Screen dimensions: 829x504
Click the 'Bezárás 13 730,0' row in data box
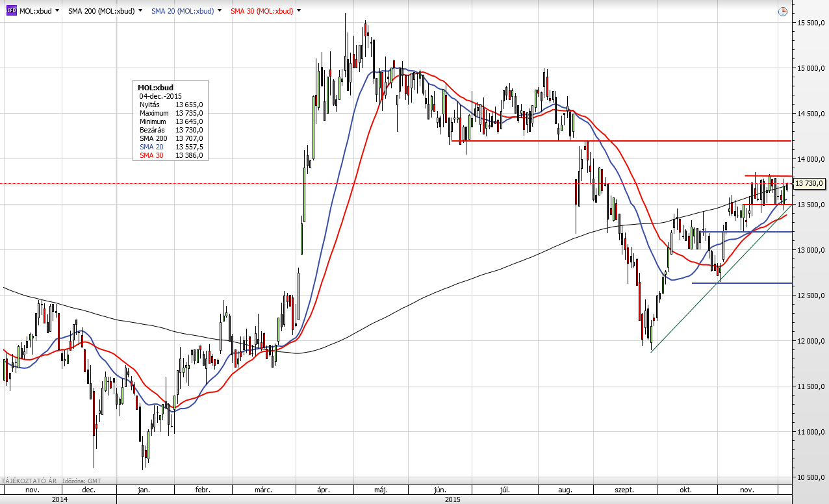tap(171, 130)
